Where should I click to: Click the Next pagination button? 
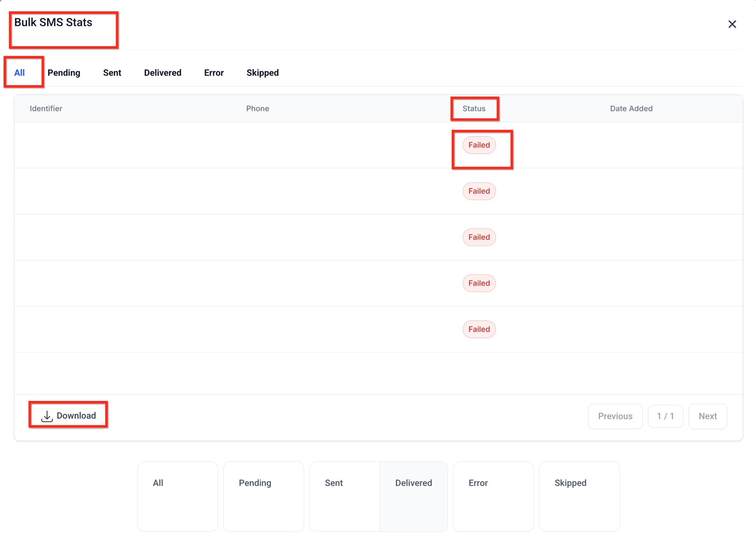coord(707,416)
